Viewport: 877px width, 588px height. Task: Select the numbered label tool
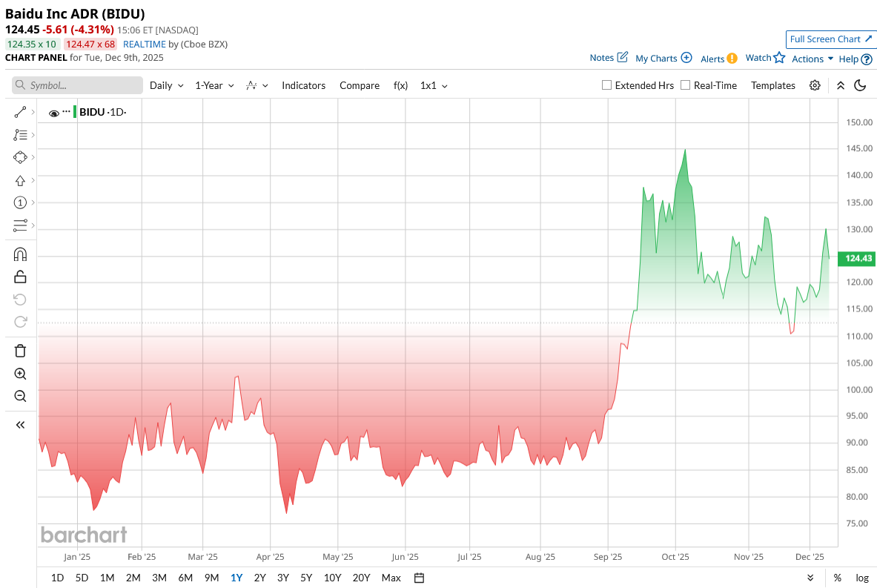[20, 202]
